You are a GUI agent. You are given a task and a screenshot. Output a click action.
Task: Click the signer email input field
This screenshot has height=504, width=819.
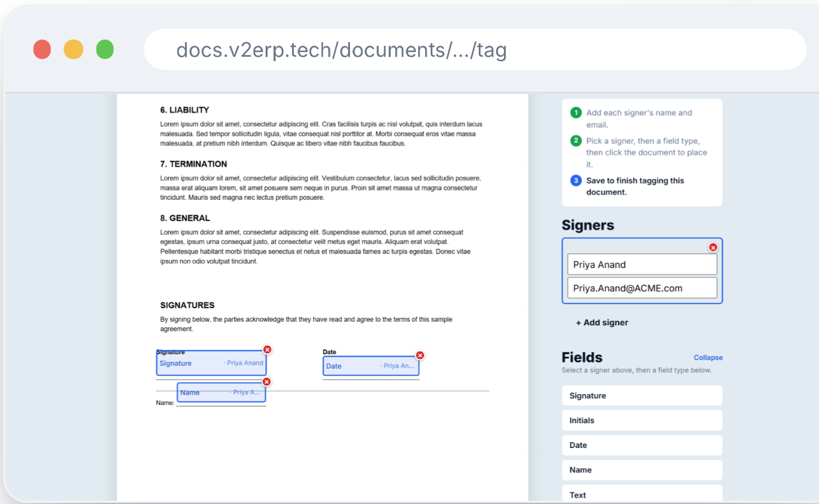tap(642, 288)
